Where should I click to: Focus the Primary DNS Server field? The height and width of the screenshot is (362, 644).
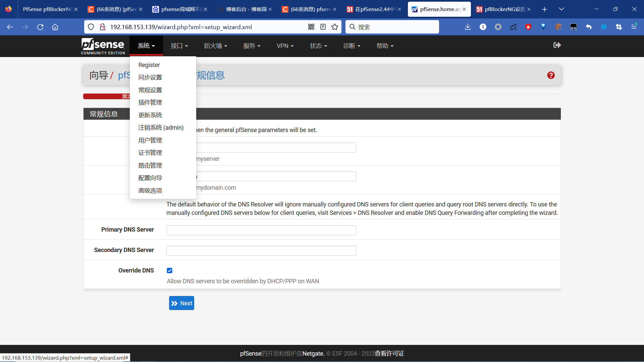pos(261,230)
